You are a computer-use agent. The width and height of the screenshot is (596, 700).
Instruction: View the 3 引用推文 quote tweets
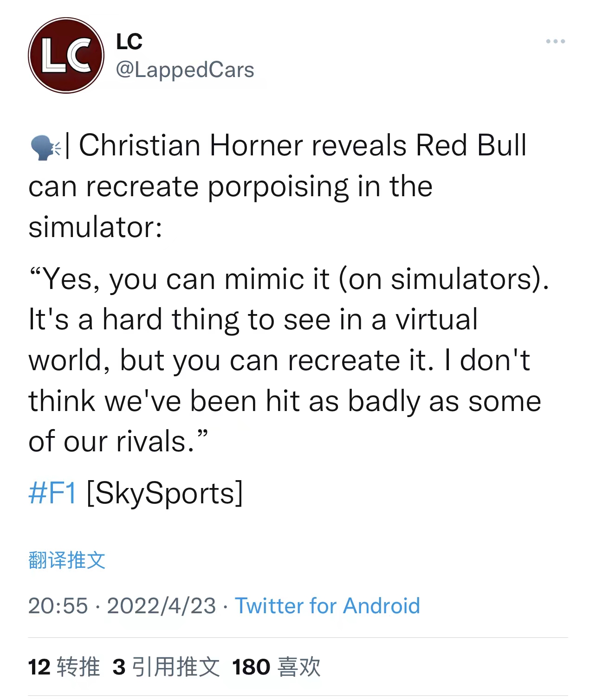(x=166, y=667)
